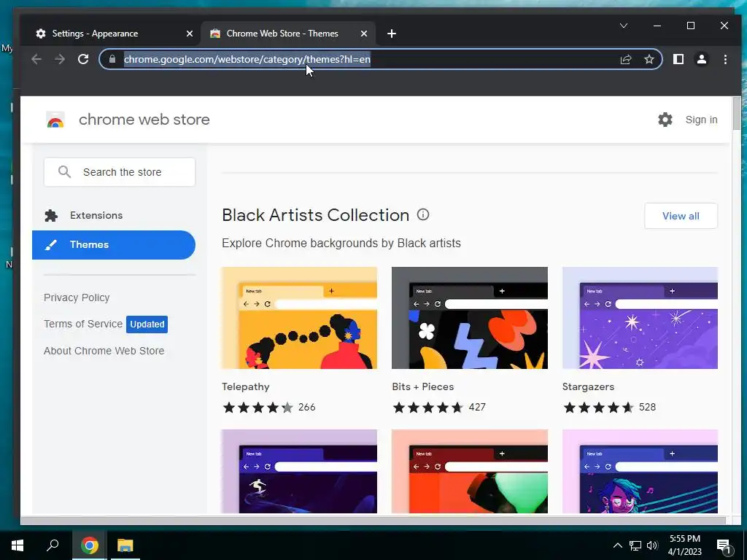Click the browser back arrow
Image resolution: width=747 pixels, height=560 pixels.
[36, 59]
